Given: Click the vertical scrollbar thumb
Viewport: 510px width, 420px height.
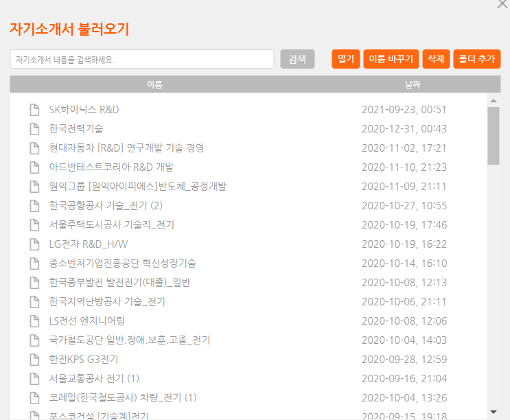Looking at the screenshot, I should [x=494, y=136].
